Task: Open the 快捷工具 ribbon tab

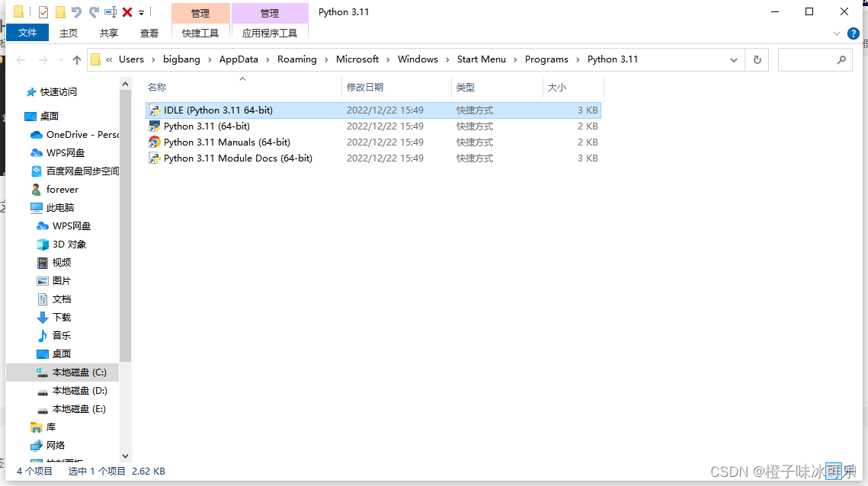Action: pyautogui.click(x=200, y=34)
